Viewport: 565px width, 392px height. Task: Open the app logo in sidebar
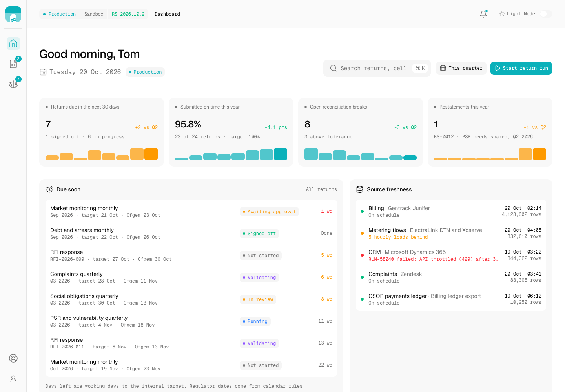point(13,14)
